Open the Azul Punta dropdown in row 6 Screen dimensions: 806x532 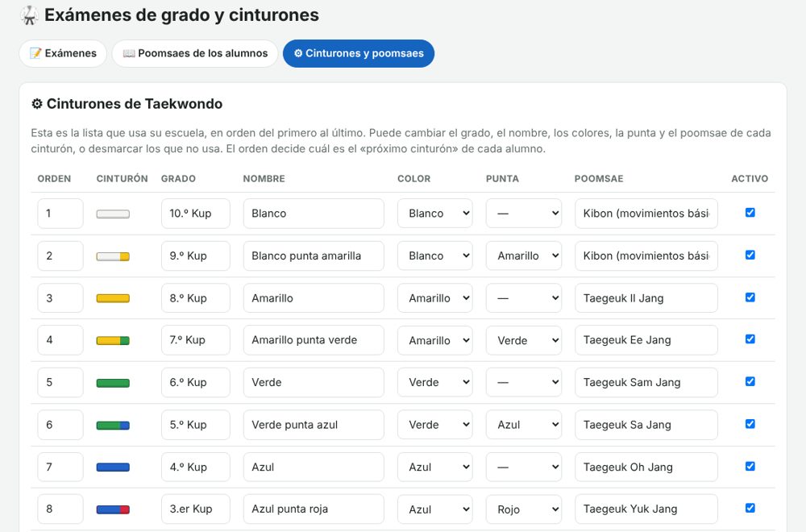(524, 425)
